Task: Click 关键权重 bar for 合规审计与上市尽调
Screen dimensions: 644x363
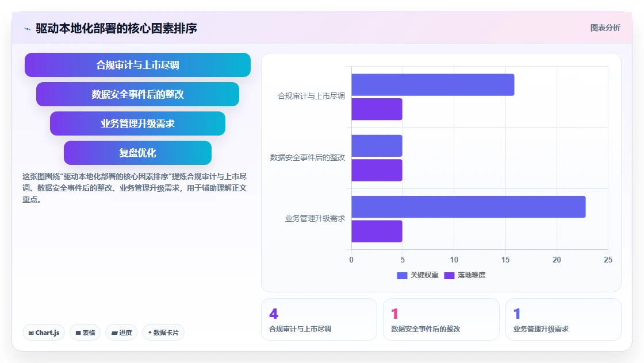Action: point(433,85)
